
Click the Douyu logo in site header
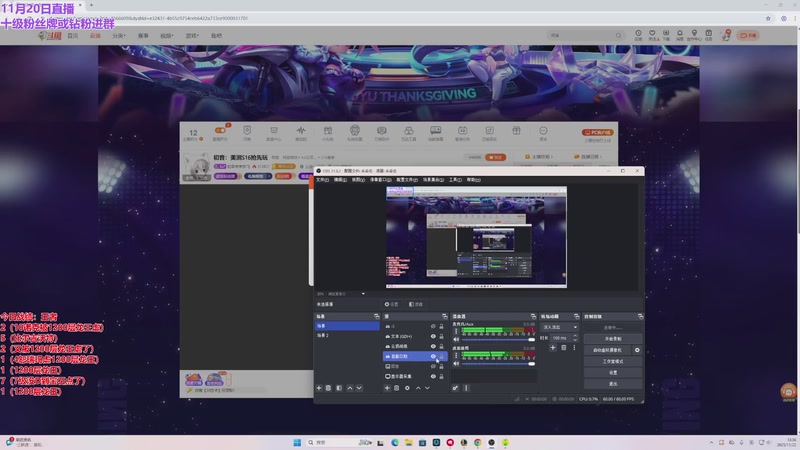point(50,36)
